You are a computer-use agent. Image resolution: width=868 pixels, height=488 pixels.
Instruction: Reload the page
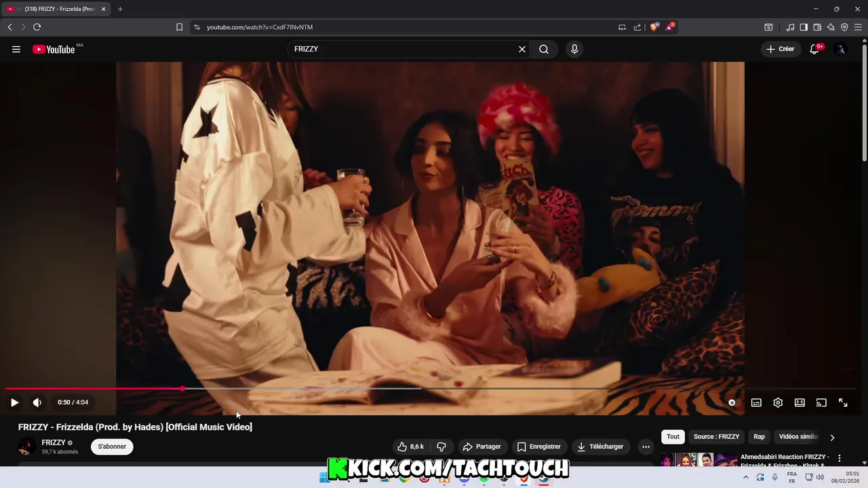tap(37, 27)
